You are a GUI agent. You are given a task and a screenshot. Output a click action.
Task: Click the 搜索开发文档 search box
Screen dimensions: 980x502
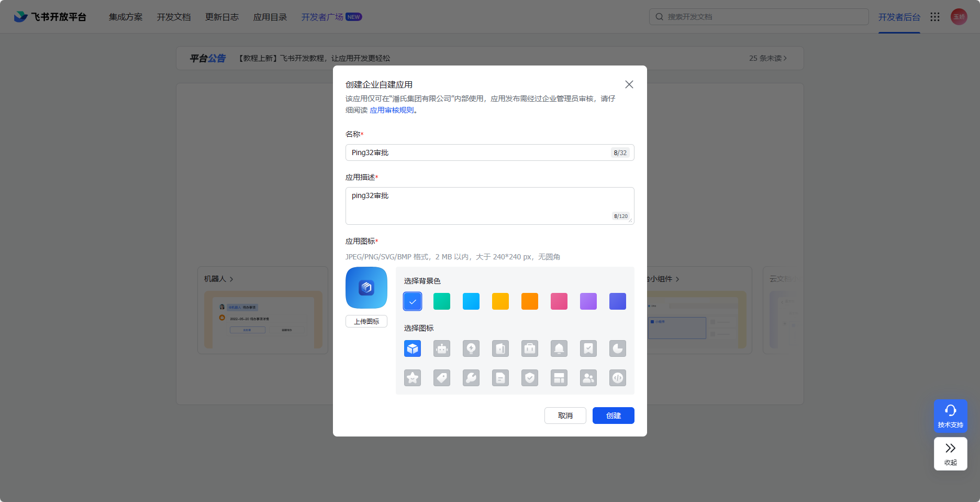759,17
